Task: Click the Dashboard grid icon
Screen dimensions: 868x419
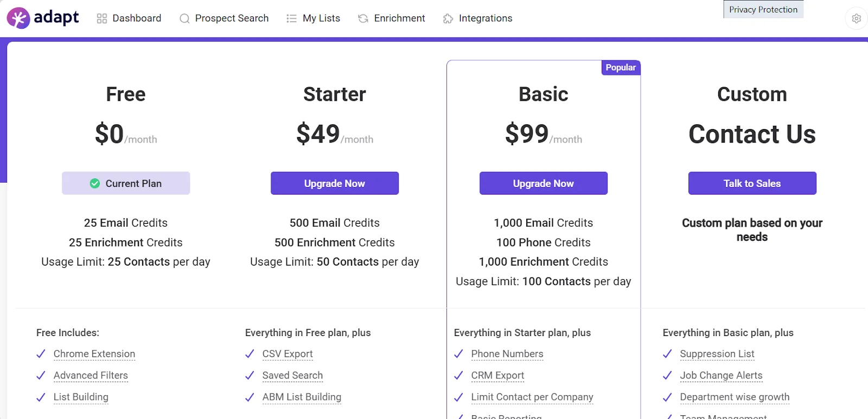Action: [101, 18]
